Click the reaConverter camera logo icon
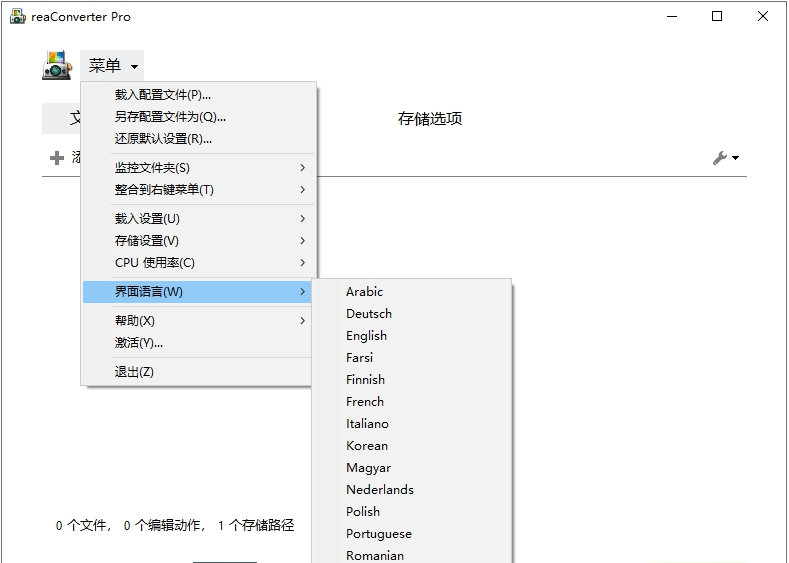The height and width of the screenshot is (563, 789). [x=56, y=65]
